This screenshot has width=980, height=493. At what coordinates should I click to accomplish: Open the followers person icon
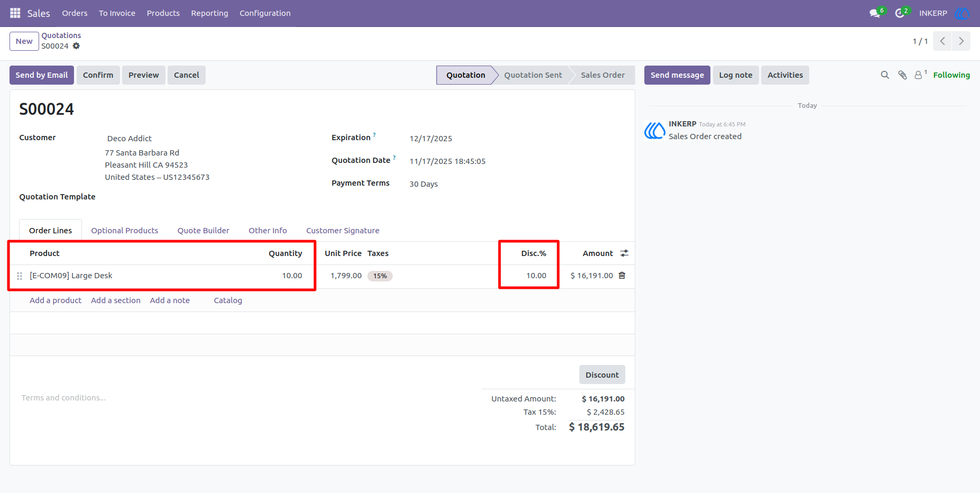(919, 75)
